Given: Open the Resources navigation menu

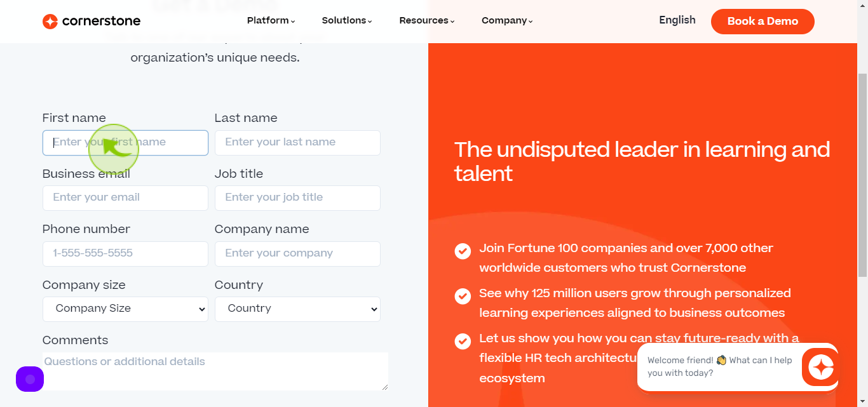Looking at the screenshot, I should pos(426,20).
